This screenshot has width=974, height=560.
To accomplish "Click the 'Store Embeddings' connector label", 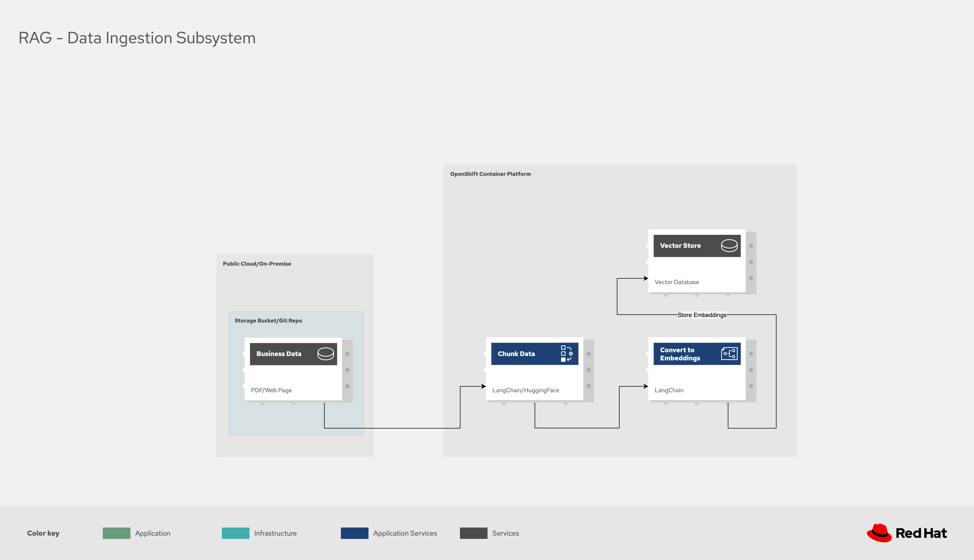I will 702,315.
